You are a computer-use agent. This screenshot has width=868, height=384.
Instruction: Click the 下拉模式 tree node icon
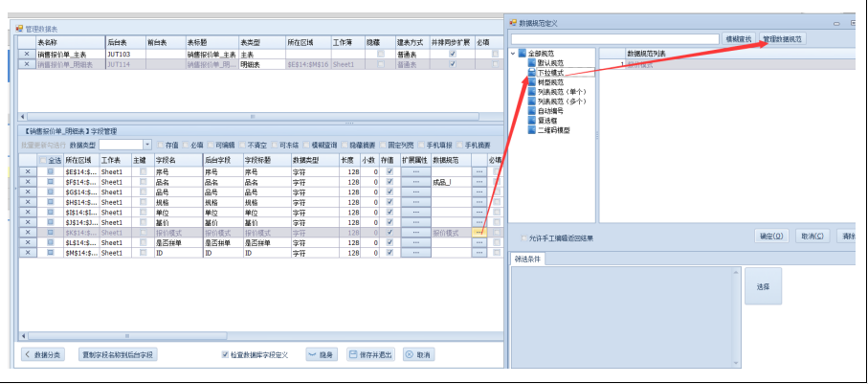(530, 73)
